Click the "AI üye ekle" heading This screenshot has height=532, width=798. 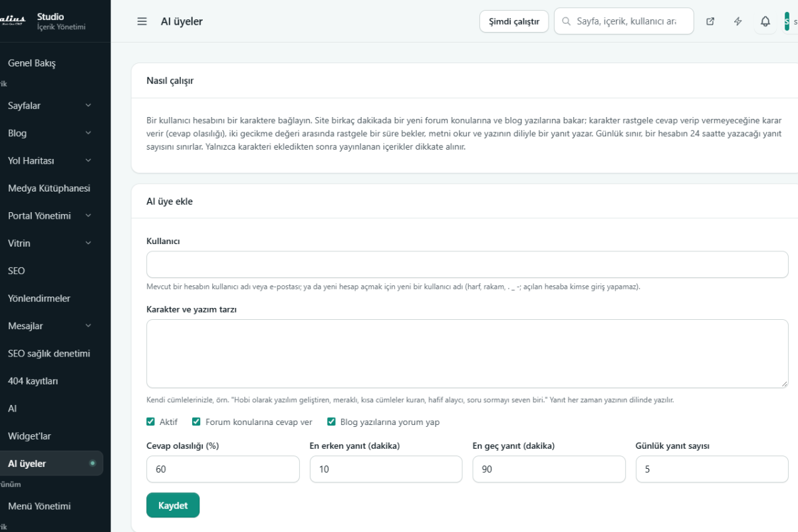coord(170,201)
